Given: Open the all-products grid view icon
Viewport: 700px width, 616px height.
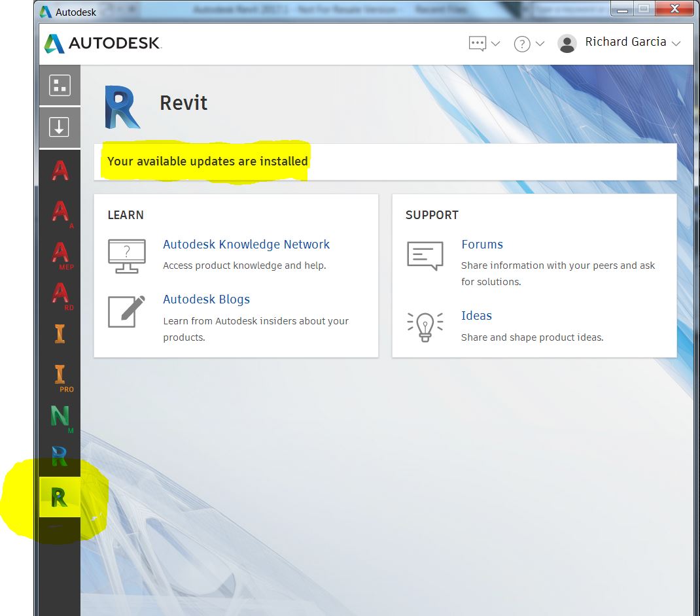Looking at the screenshot, I should pos(60,85).
